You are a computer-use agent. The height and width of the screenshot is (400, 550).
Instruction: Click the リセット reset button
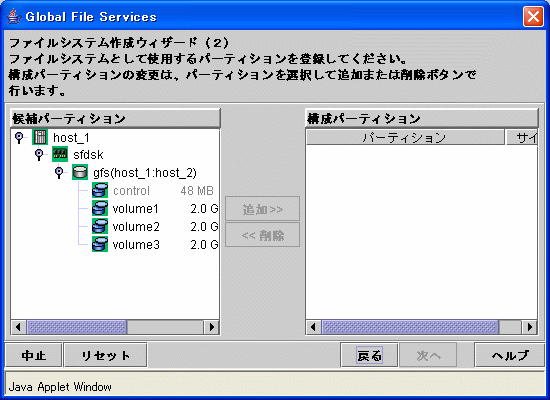[106, 355]
